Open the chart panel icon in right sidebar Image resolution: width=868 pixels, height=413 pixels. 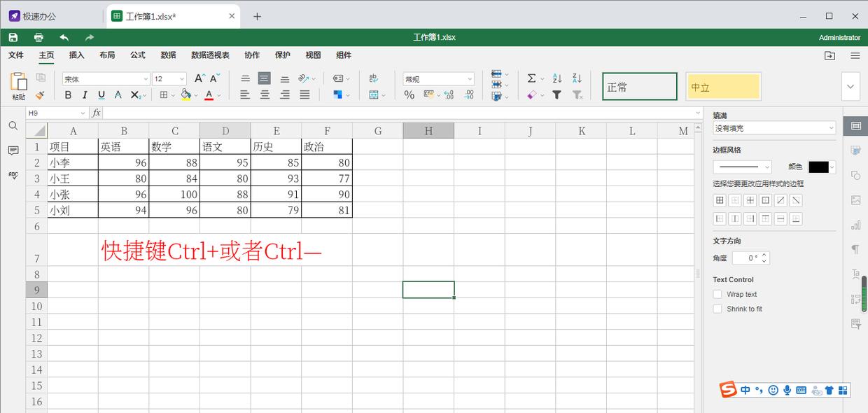click(855, 224)
